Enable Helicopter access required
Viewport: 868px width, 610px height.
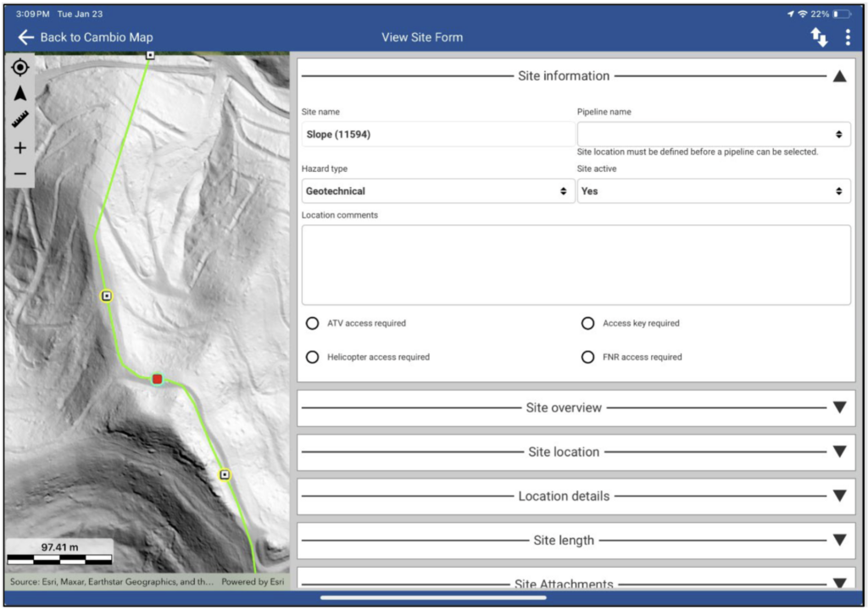[x=312, y=357]
